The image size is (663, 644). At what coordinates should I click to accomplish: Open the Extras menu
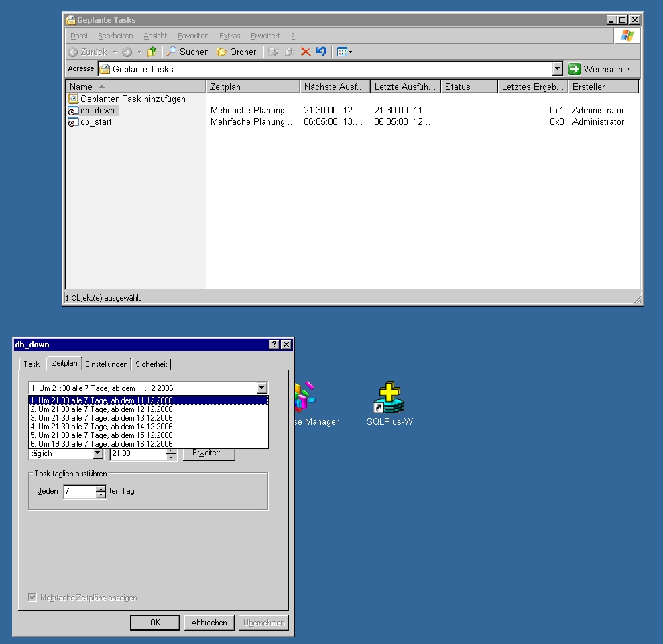pyautogui.click(x=229, y=36)
